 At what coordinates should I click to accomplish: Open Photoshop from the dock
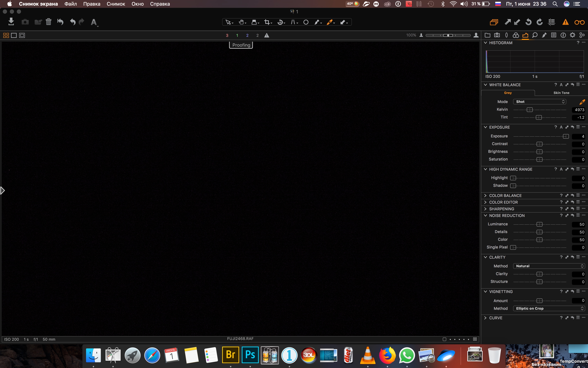pyautogui.click(x=250, y=355)
